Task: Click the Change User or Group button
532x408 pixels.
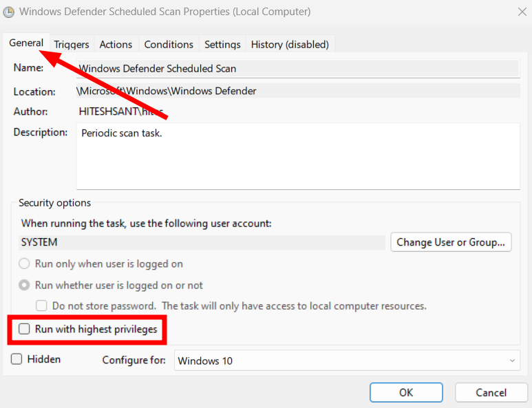Action: 451,242
